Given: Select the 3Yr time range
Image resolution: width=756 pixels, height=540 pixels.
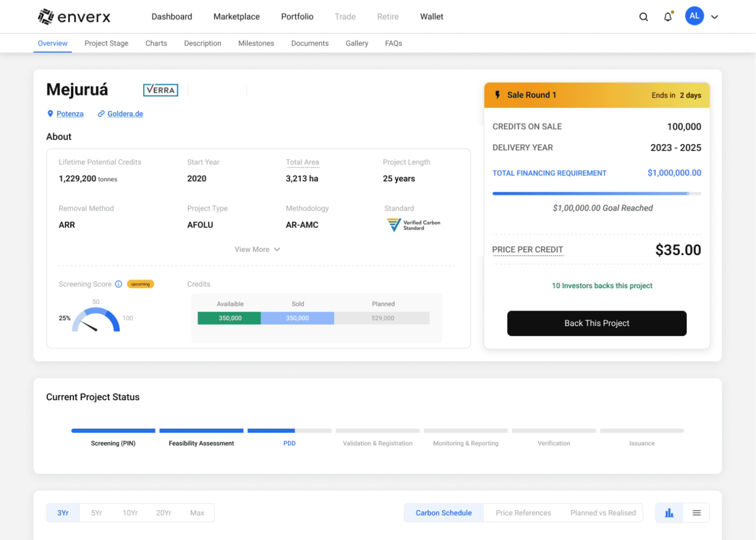Looking at the screenshot, I should click(63, 513).
